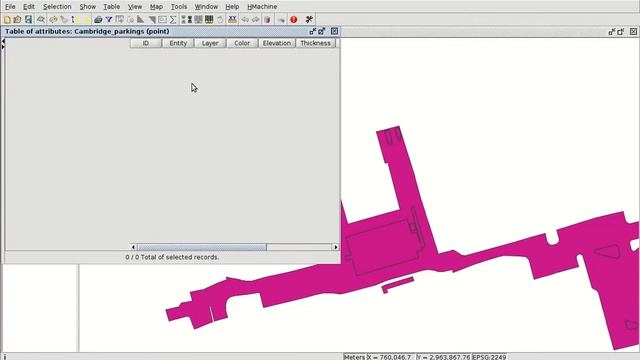The image size is (640, 360).
Task: Open the Tools menu
Action: pos(179,7)
